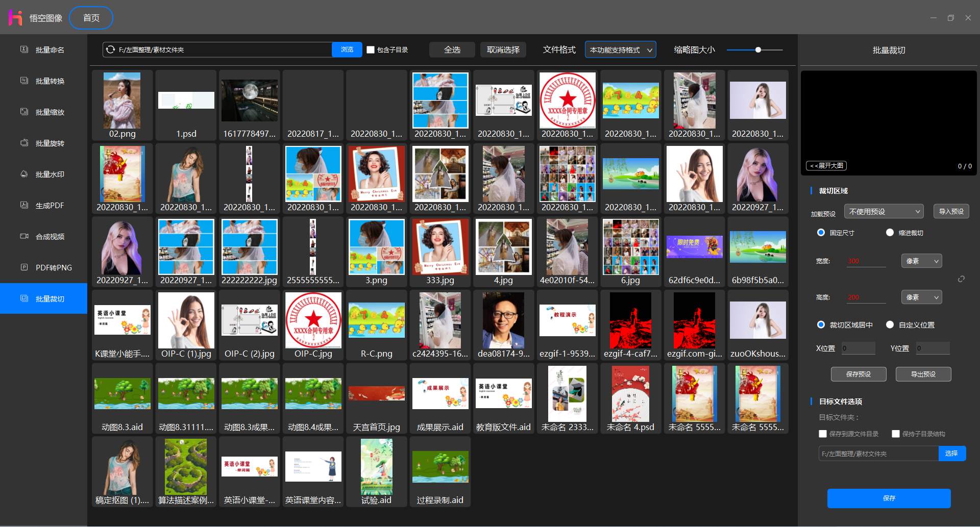This screenshot has width=980, height=527.
Task: Click the batch convert sidebar icon
Action: click(24, 81)
